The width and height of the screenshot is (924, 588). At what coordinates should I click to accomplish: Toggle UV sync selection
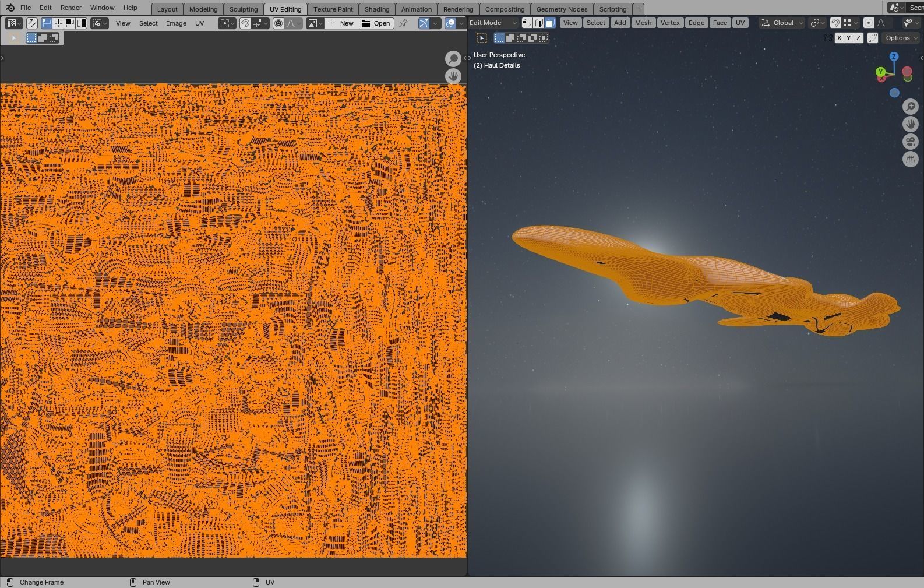[31, 23]
